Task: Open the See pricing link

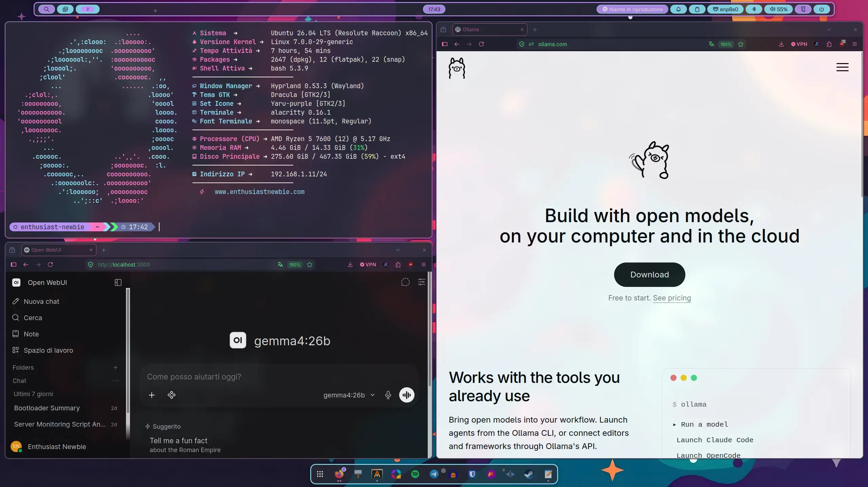Action: [x=672, y=298]
